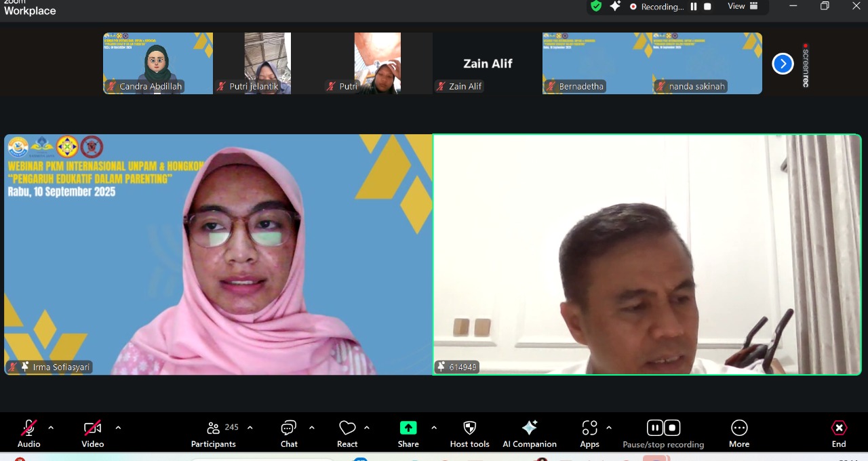Open the Participants panel
This screenshot has height=461, width=868.
click(x=214, y=434)
